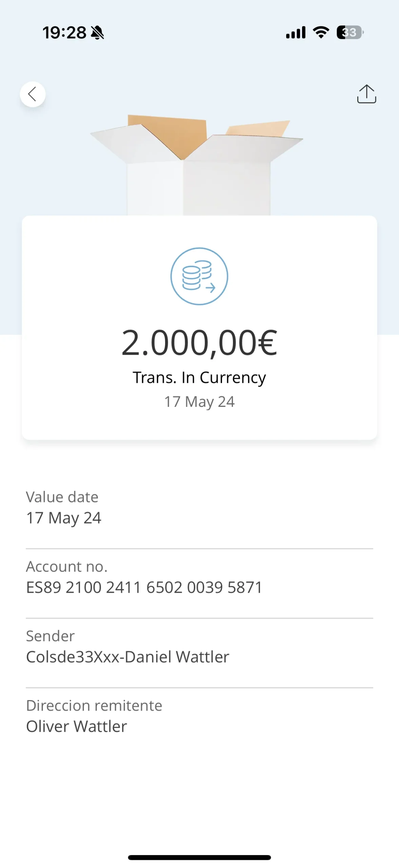Tap the silent mode bell icon
Viewport: 399px width, 868px height.
98,33
